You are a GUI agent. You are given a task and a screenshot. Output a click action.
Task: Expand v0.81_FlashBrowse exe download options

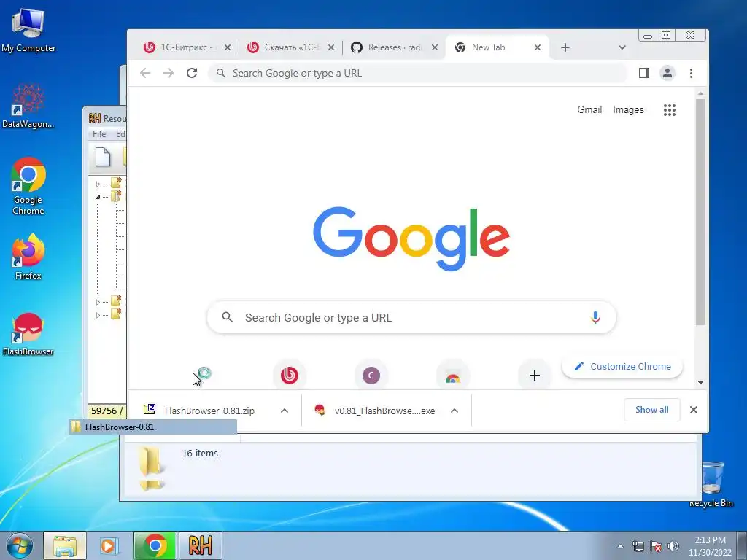click(x=454, y=411)
